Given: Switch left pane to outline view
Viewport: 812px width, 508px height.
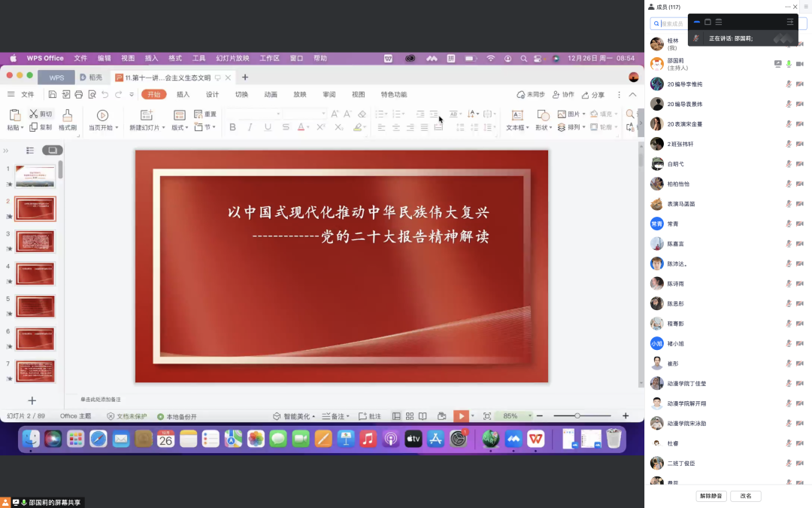Looking at the screenshot, I should click(x=30, y=151).
